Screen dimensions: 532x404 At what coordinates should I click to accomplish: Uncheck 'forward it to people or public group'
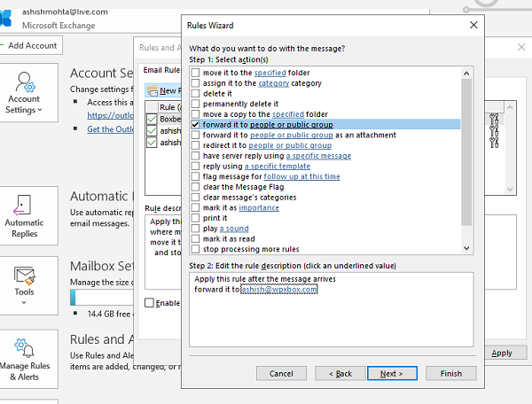pyautogui.click(x=195, y=125)
